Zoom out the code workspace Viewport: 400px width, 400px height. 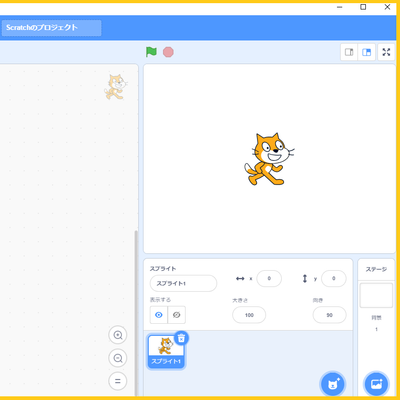[118, 358]
